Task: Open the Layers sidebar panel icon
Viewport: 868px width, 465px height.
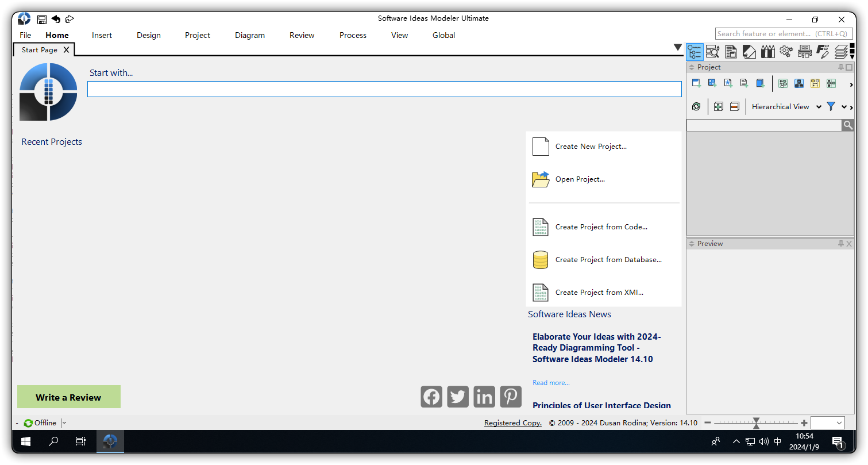Action: tap(841, 52)
